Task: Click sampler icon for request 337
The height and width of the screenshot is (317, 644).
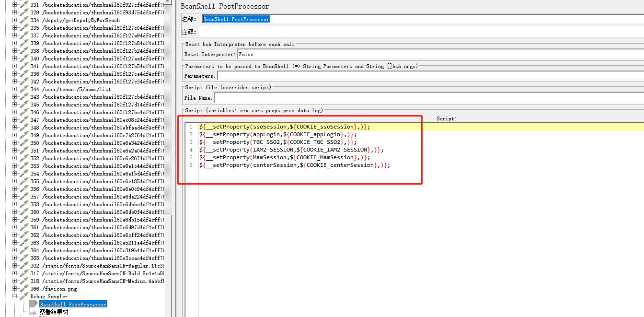Action: pyautogui.click(x=24, y=35)
